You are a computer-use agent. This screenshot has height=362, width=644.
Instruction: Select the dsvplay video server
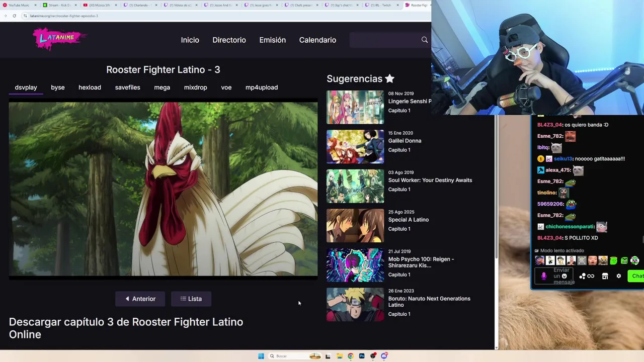[26, 87]
